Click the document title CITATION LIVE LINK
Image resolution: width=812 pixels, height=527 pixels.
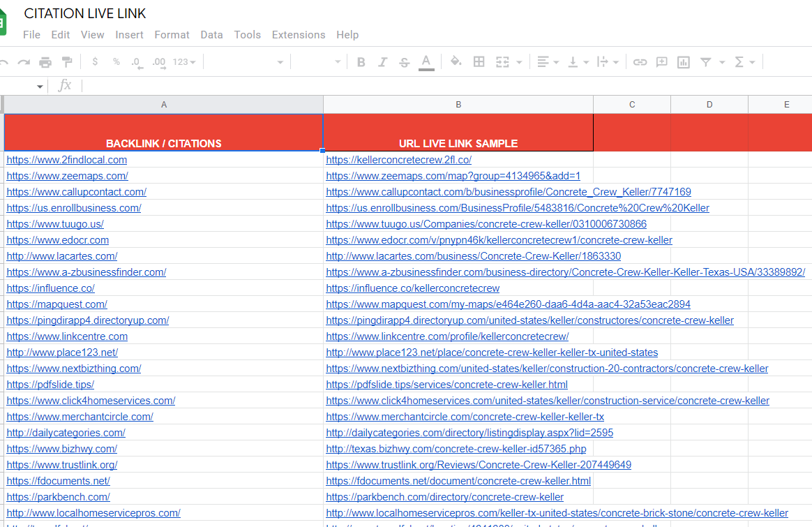pyautogui.click(x=85, y=13)
